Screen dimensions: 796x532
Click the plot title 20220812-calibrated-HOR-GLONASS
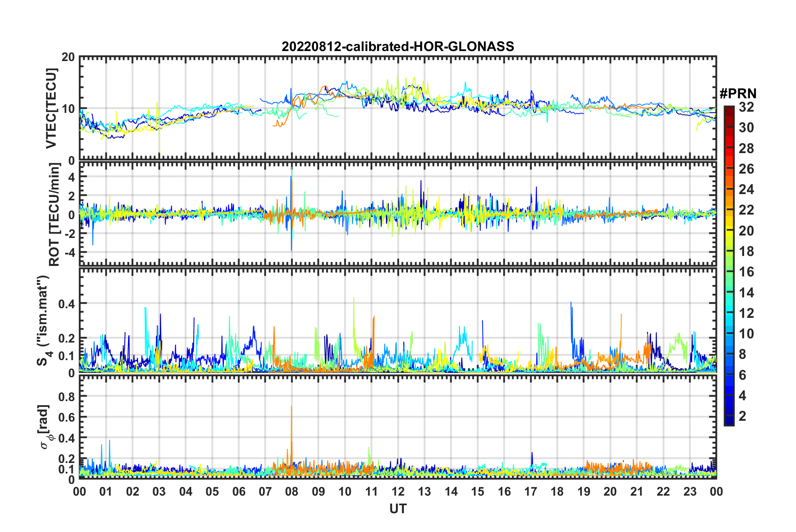coord(398,46)
